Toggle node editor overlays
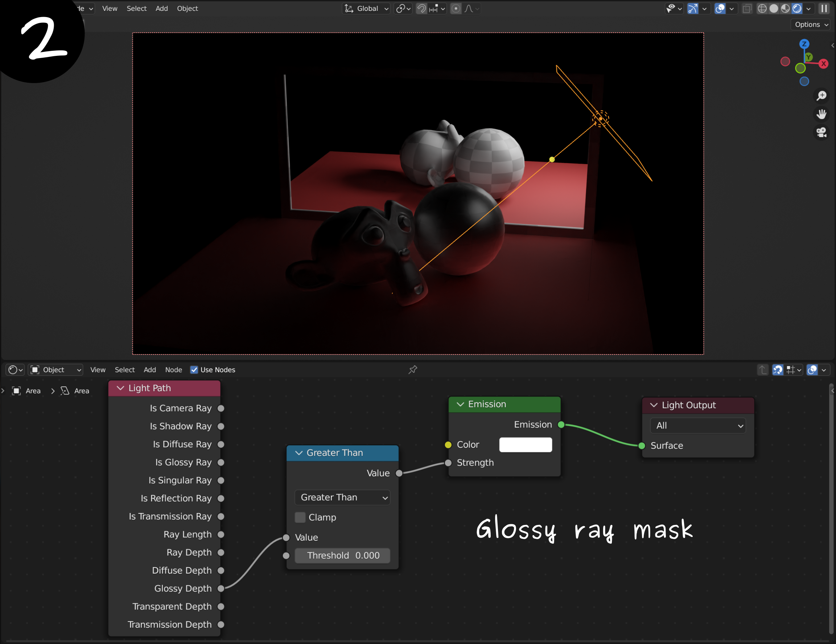836x644 pixels. pyautogui.click(x=812, y=369)
